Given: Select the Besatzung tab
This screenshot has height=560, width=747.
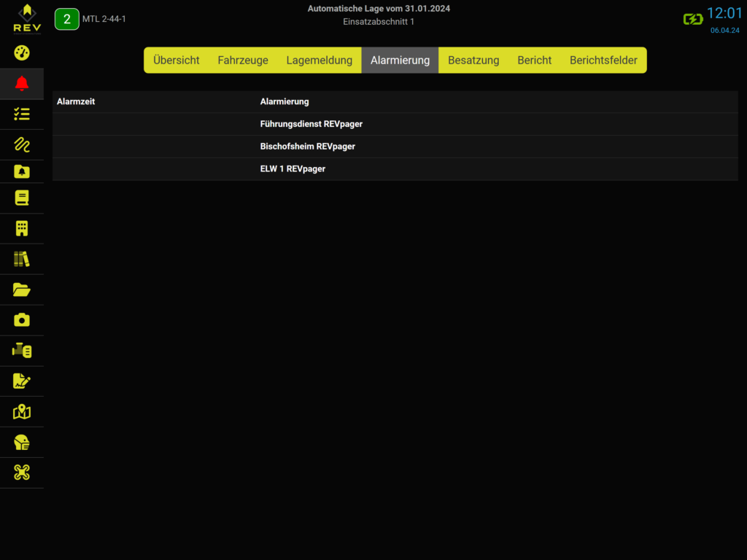Looking at the screenshot, I should [473, 61].
